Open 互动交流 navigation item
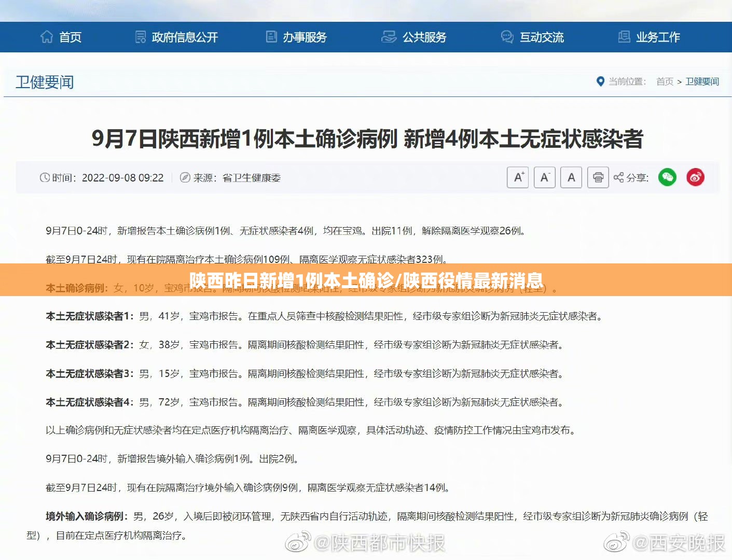Screen dimensions: 732x560 point(542,37)
